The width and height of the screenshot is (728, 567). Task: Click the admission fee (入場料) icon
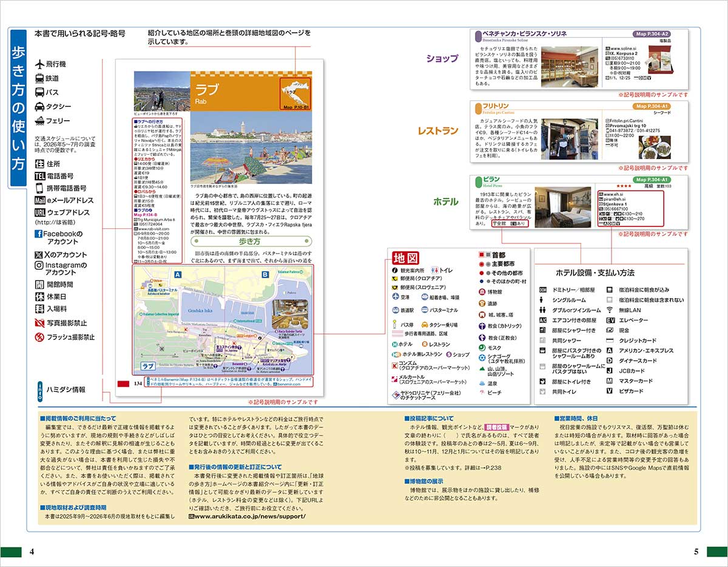pyautogui.click(x=40, y=309)
